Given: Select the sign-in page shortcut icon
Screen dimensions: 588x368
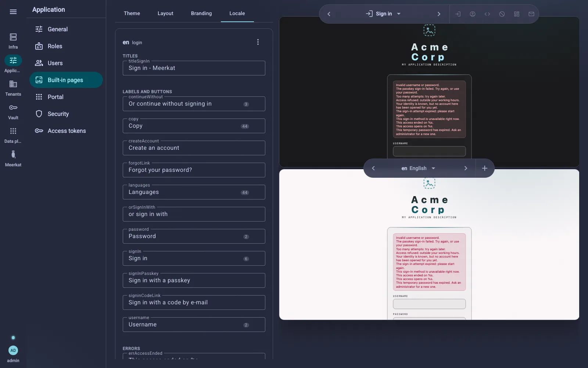Looking at the screenshot, I should 458,14.
